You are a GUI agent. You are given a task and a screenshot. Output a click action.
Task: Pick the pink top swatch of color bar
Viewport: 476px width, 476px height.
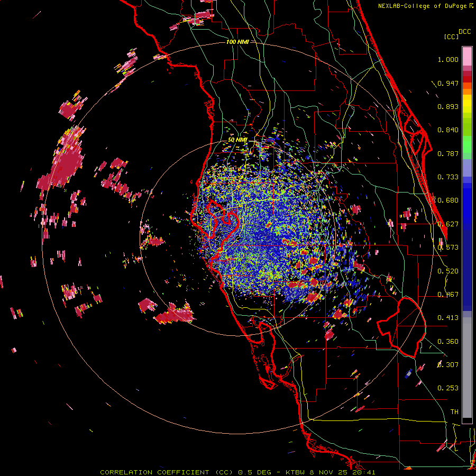467,56
